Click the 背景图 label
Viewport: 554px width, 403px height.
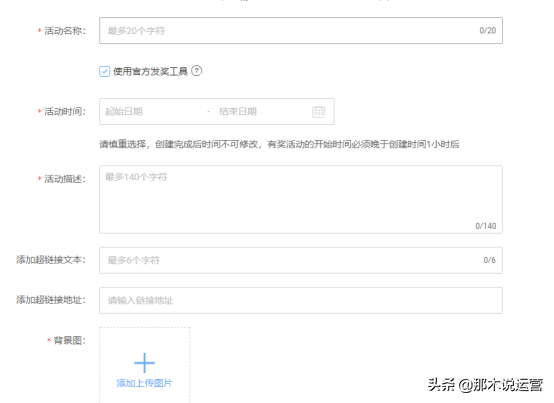click(69, 340)
